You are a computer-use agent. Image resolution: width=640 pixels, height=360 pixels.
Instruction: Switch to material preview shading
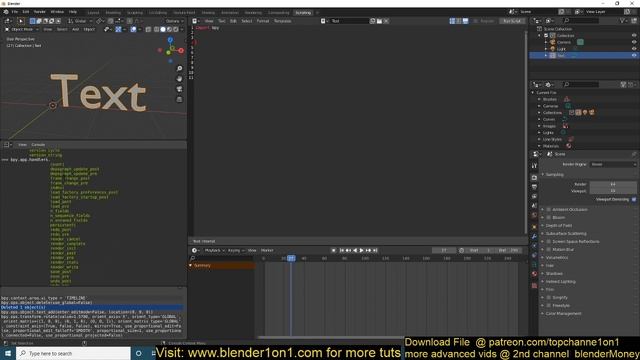pos(169,29)
